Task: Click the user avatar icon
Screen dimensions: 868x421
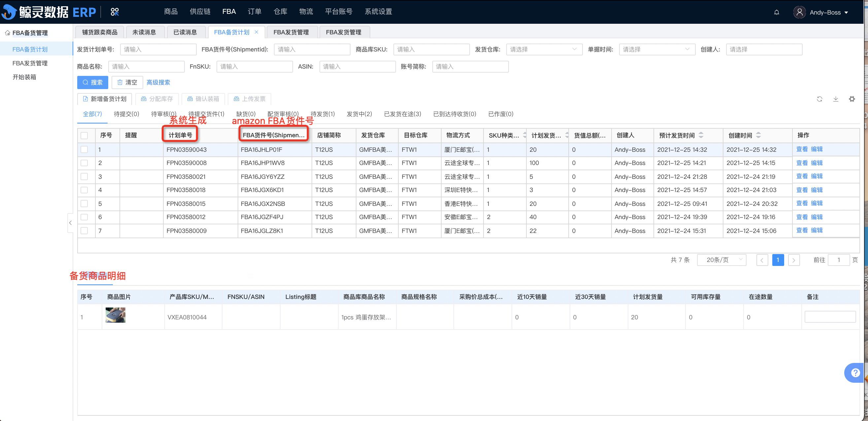Action: (x=799, y=13)
